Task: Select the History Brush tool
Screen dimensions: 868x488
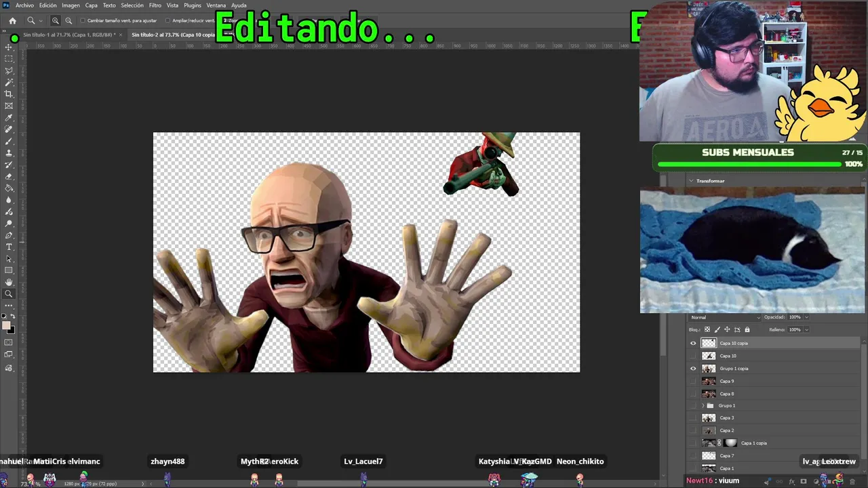Action: 9,165
